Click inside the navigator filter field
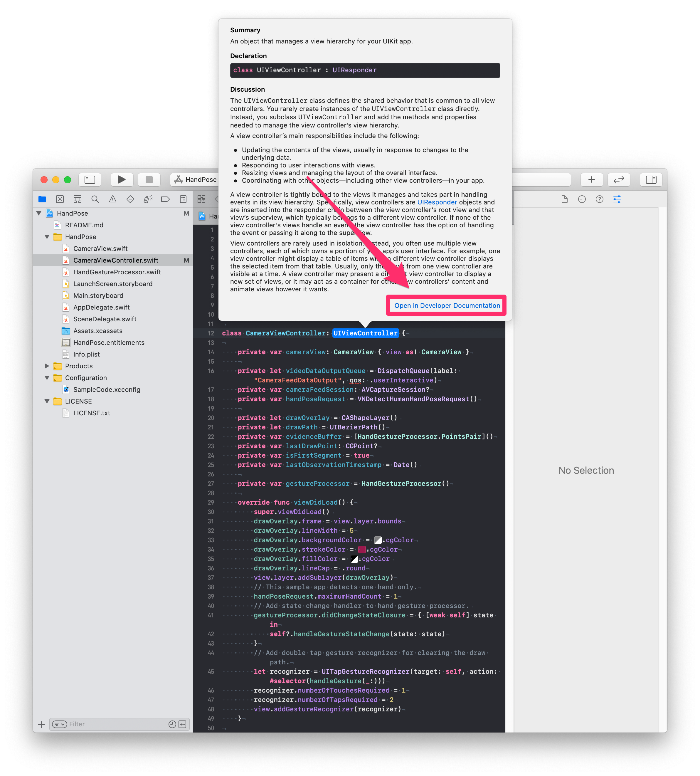Screen dimensions: 700x776 tap(108, 724)
